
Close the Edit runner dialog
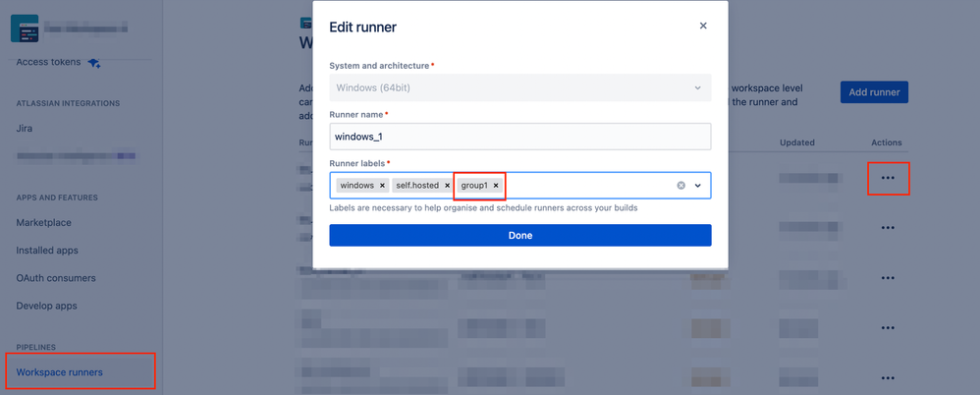click(703, 26)
